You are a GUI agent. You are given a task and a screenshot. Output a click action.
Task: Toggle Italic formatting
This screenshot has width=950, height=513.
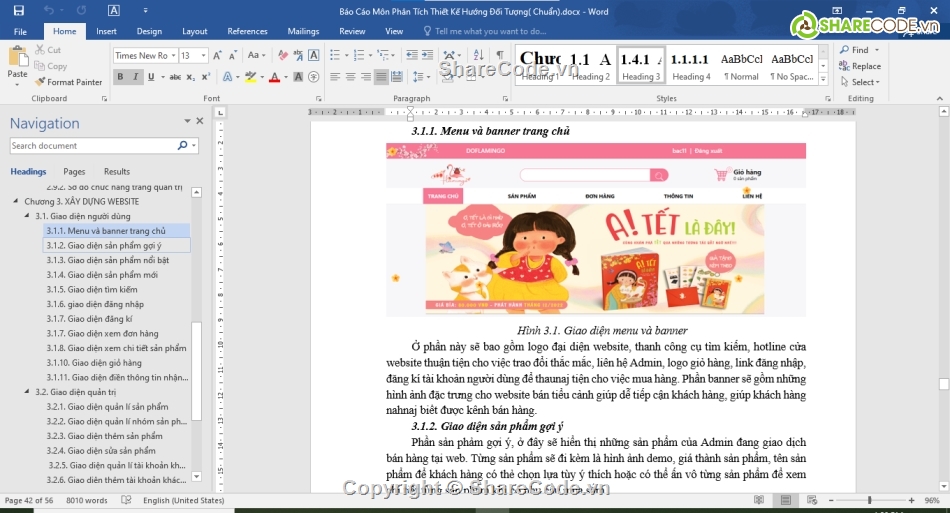pyautogui.click(x=136, y=77)
